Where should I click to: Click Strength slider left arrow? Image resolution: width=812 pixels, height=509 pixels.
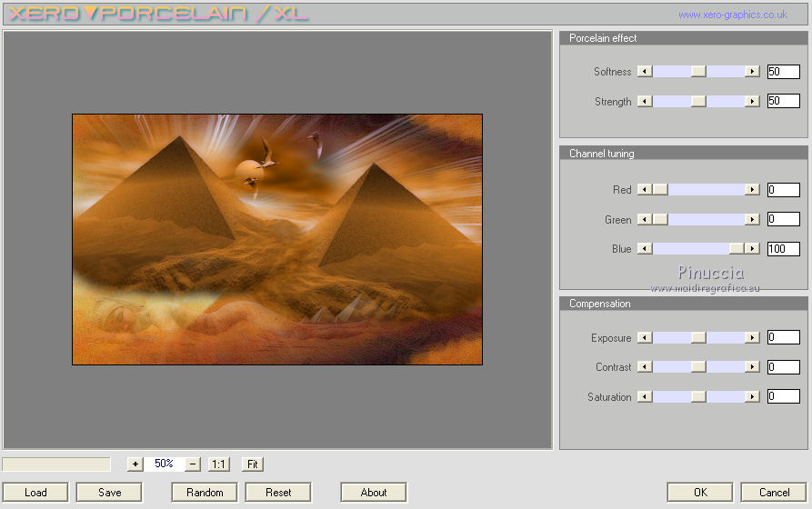pos(645,101)
